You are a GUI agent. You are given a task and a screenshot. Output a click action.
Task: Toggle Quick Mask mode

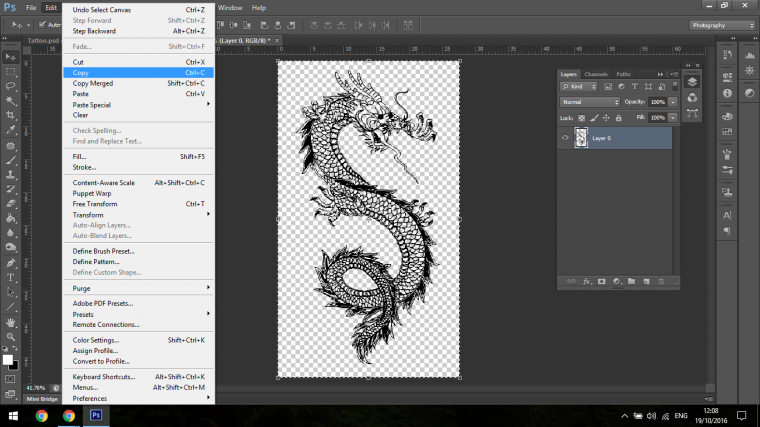click(x=10, y=379)
